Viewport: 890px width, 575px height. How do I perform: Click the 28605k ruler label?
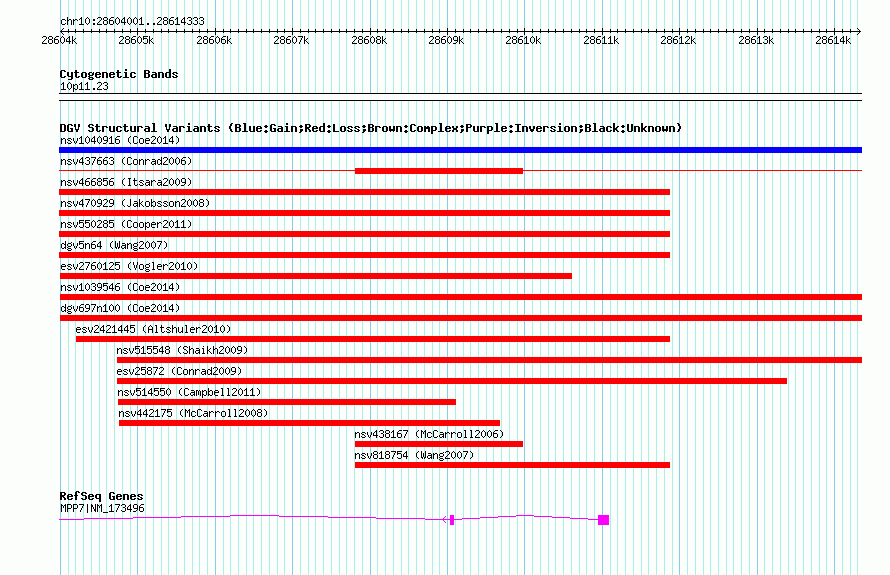click(x=136, y=40)
